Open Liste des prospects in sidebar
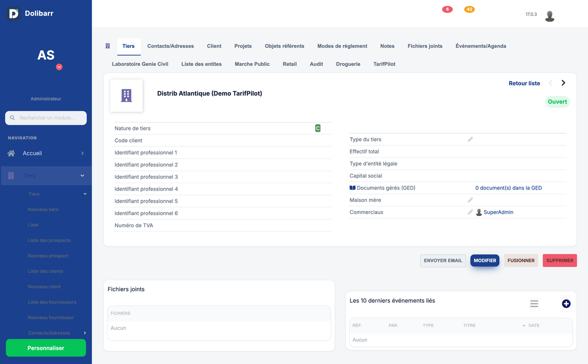The image size is (588, 364). [49, 241]
